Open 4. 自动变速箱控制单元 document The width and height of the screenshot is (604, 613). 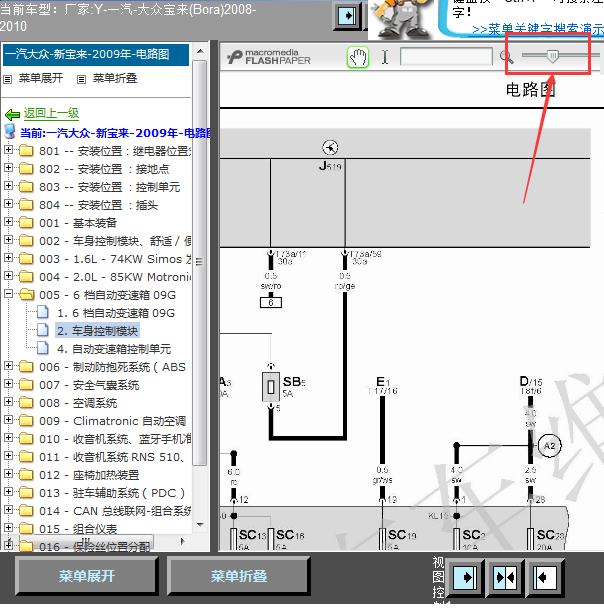click(114, 349)
